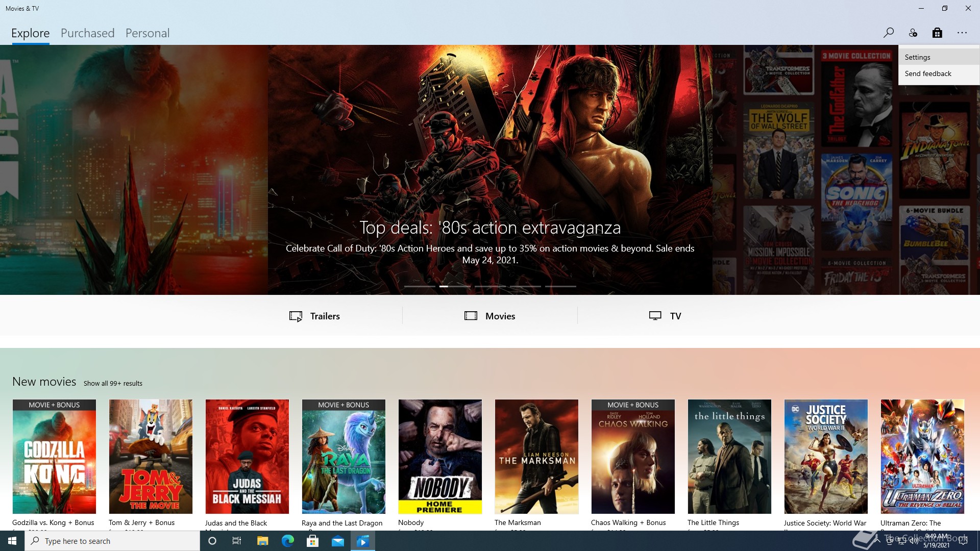Open the account sign-in icon

913,33
